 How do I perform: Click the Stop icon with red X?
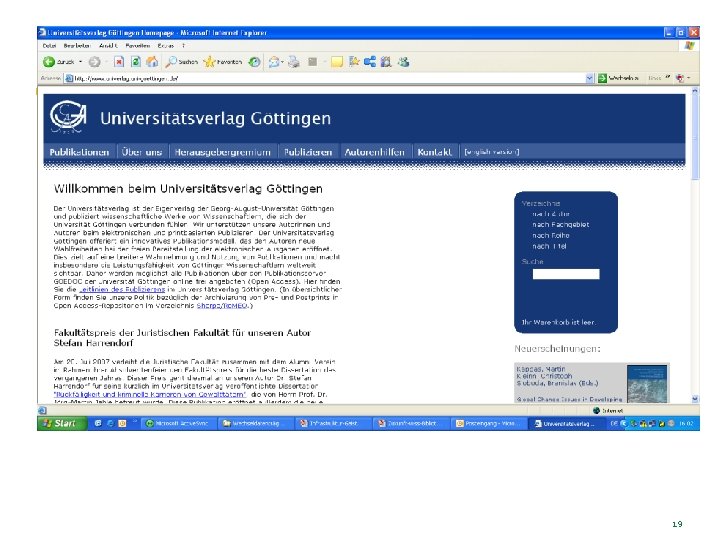[119, 62]
